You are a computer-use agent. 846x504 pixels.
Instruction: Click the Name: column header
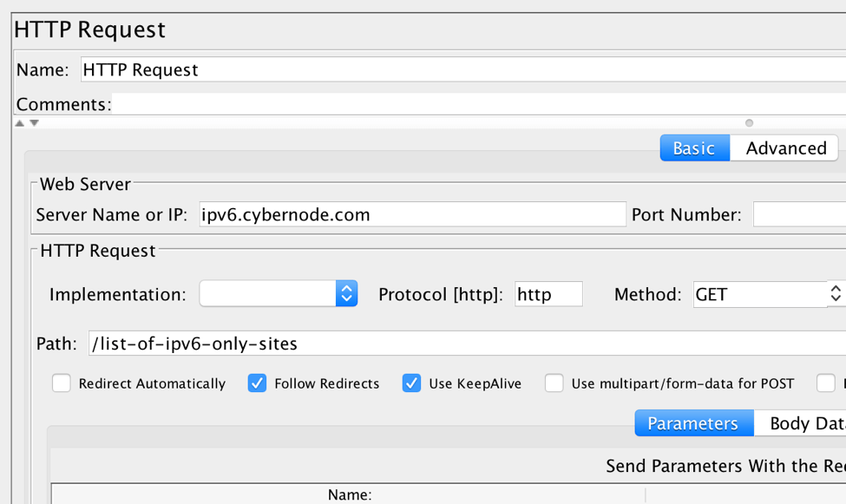tap(349, 494)
